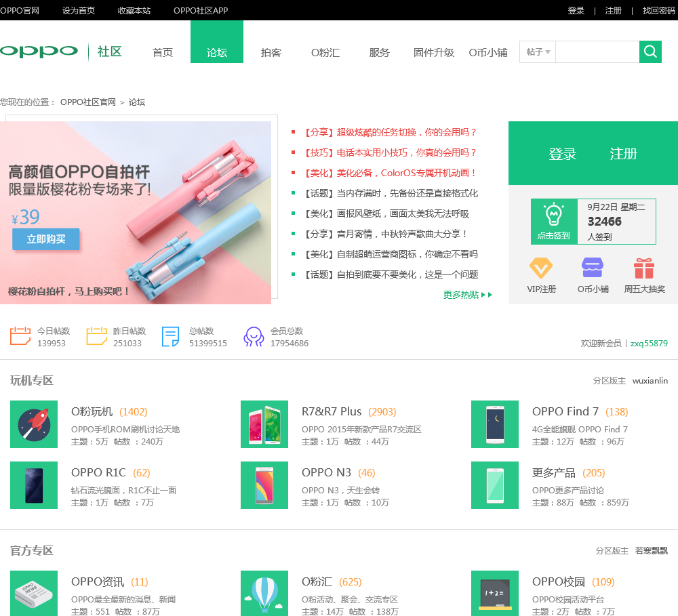Open O粉汇 in main navigation
678x616 pixels.
pyautogui.click(x=325, y=52)
